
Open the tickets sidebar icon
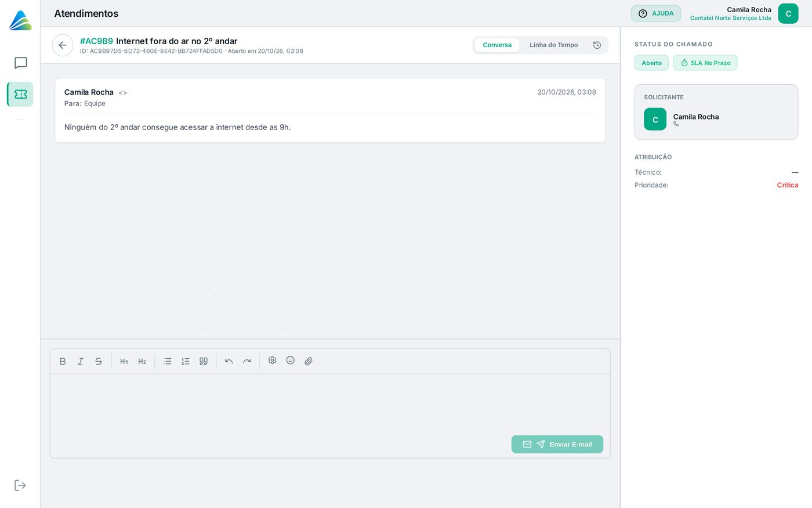[20, 94]
